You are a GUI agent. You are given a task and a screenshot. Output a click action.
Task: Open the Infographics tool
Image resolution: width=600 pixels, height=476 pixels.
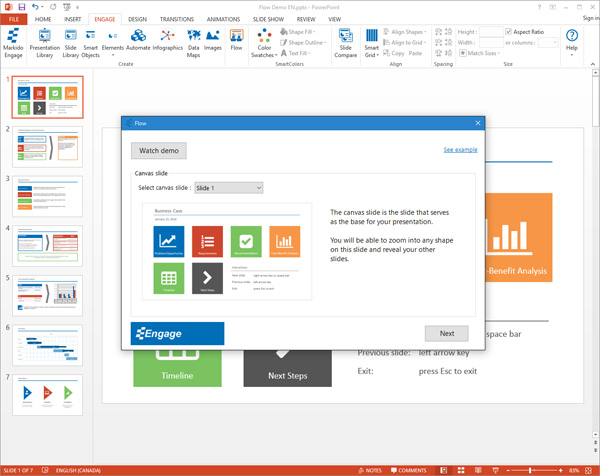click(168, 40)
